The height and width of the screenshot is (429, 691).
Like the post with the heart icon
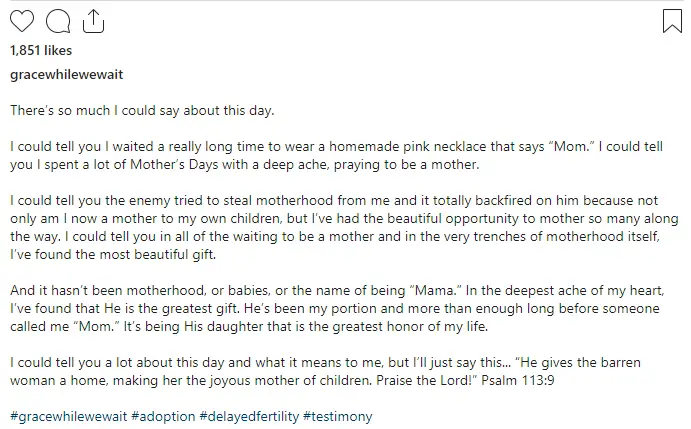(22, 21)
